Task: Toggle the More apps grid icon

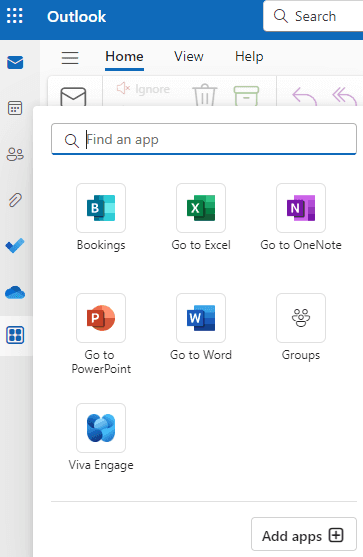Action: [x=15, y=335]
